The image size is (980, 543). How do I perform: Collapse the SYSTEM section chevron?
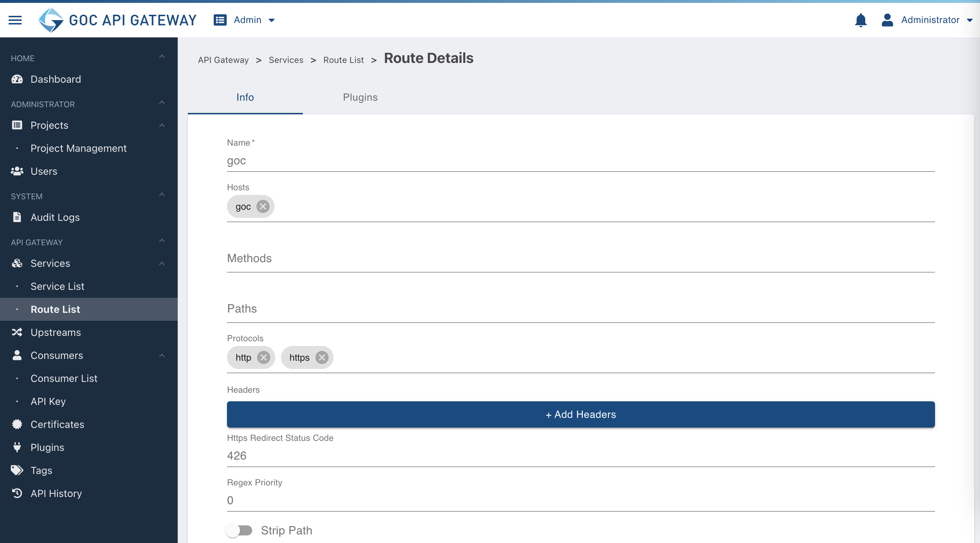click(162, 195)
